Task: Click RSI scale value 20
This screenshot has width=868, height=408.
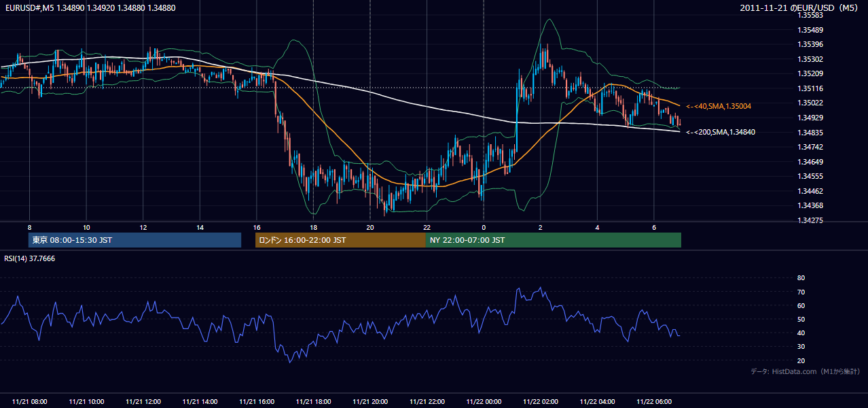Action: (801, 360)
